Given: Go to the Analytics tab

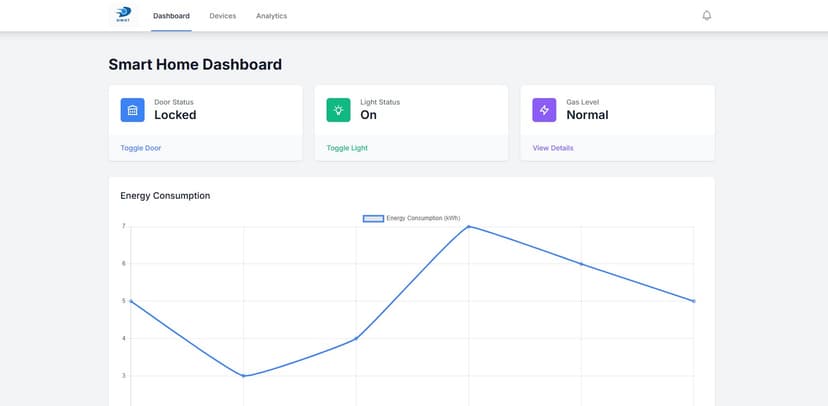Looking at the screenshot, I should (x=271, y=16).
